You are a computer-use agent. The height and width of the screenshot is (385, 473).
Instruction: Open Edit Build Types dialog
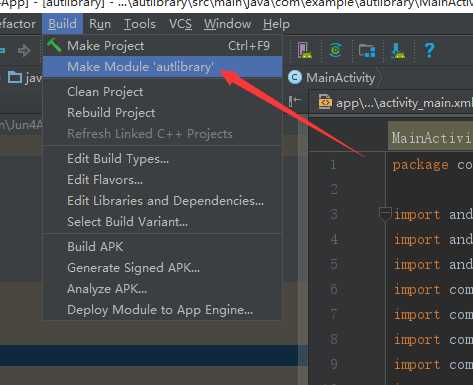(x=163, y=159)
